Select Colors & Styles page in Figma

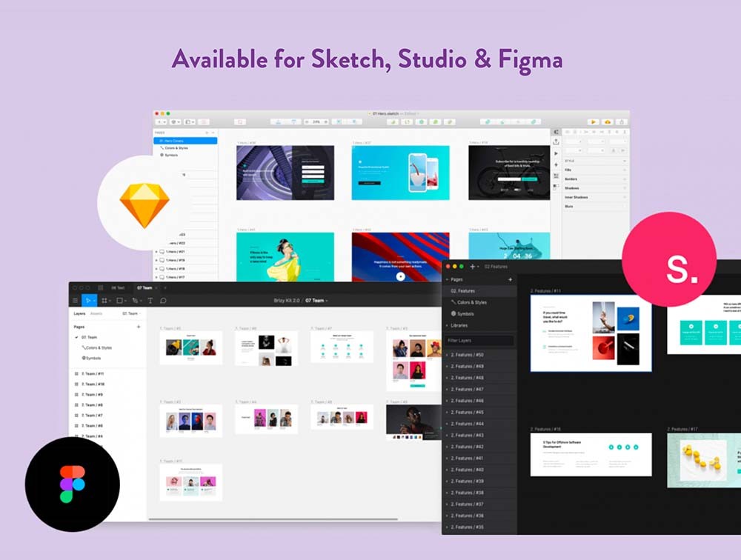[x=97, y=347]
